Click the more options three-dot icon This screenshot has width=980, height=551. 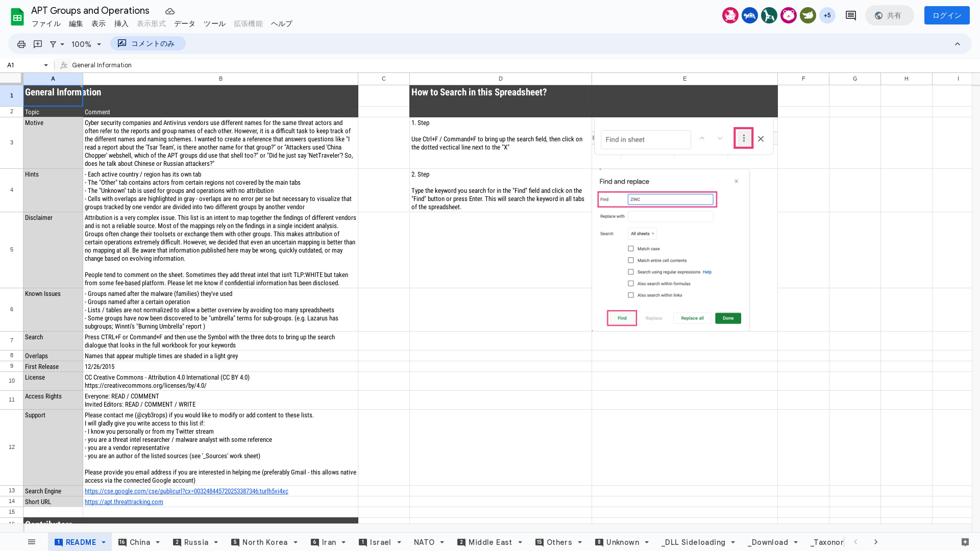pyautogui.click(x=744, y=139)
